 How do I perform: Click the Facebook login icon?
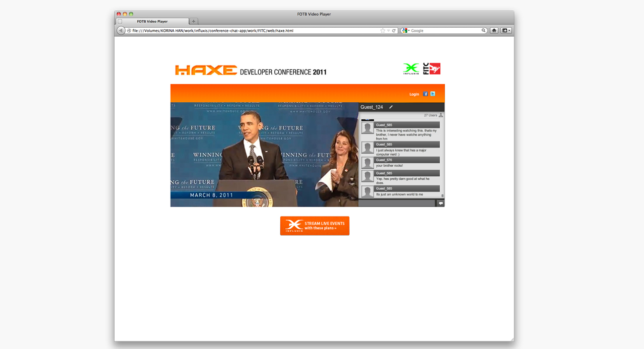[x=425, y=94]
